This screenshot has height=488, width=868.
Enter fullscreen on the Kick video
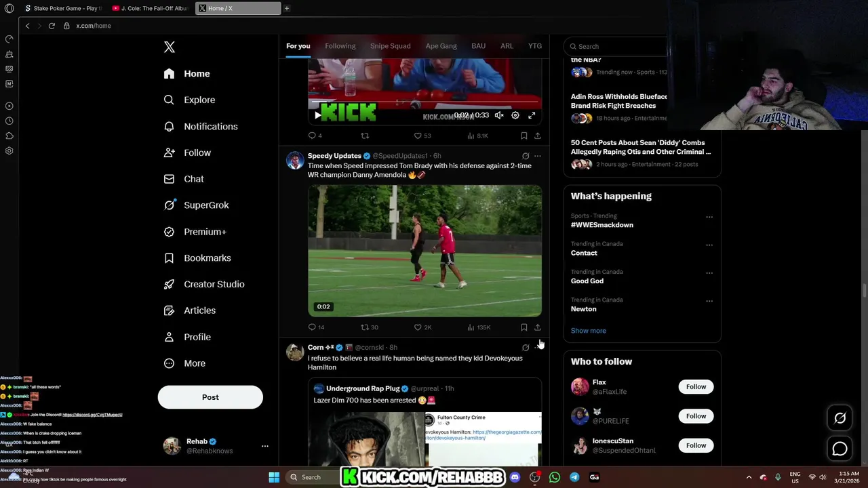pos(532,115)
